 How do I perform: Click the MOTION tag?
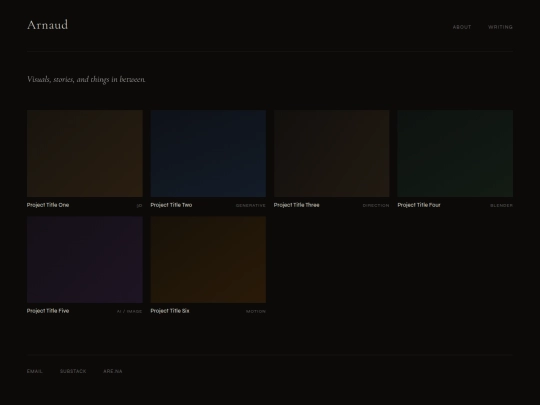pos(256,312)
